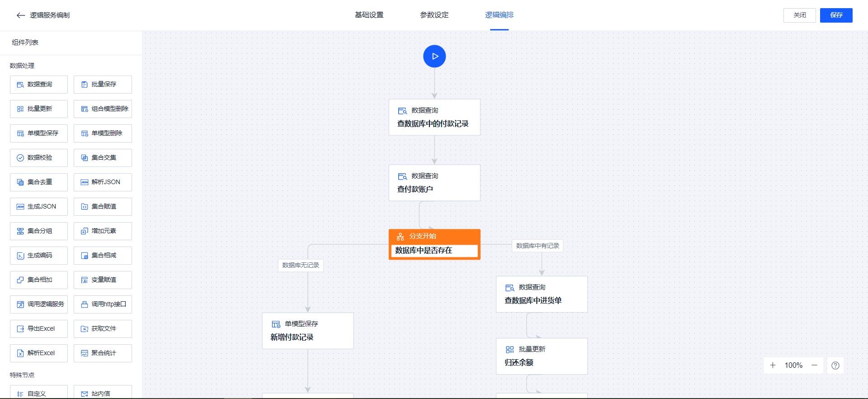Screen dimensions: 868x399
Task: Click the 关闭 button
Action: pyautogui.click(x=799, y=15)
